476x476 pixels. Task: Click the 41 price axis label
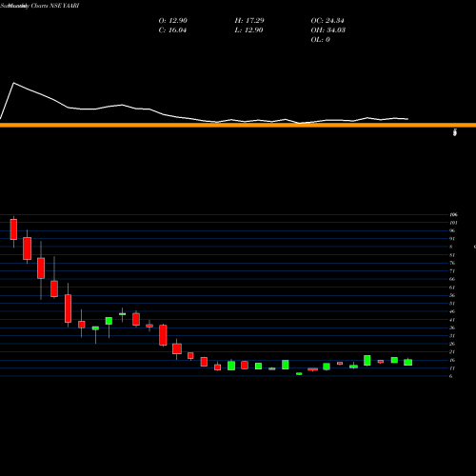(x=452, y=320)
